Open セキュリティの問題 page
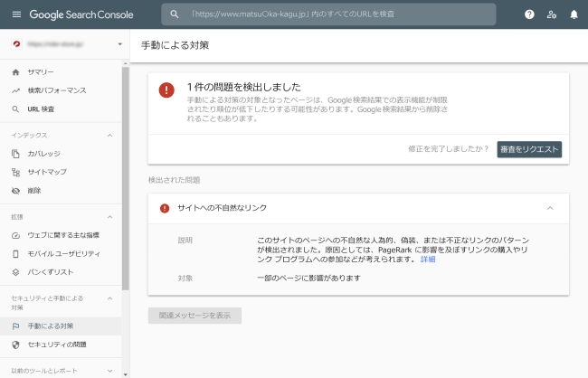 click(x=57, y=345)
